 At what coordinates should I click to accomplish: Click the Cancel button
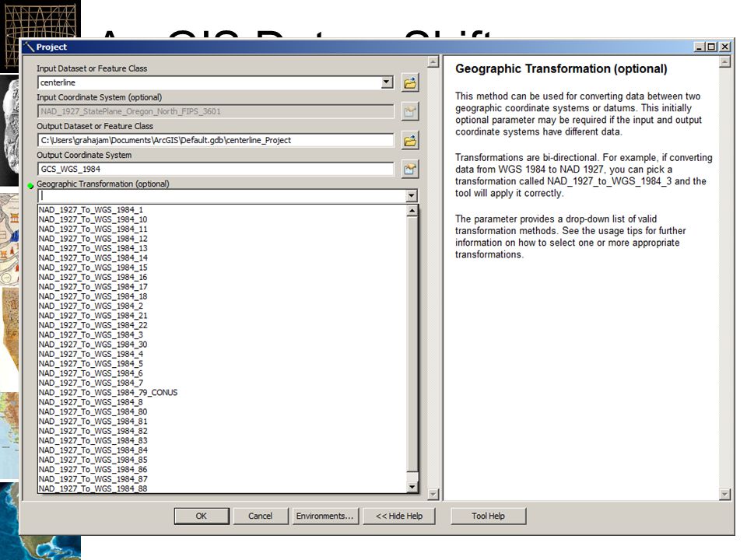click(x=260, y=516)
